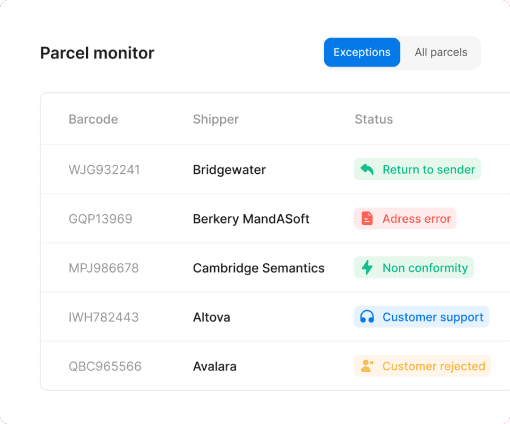Click the Customer rejected person icon
The width and height of the screenshot is (510, 424).
click(367, 366)
